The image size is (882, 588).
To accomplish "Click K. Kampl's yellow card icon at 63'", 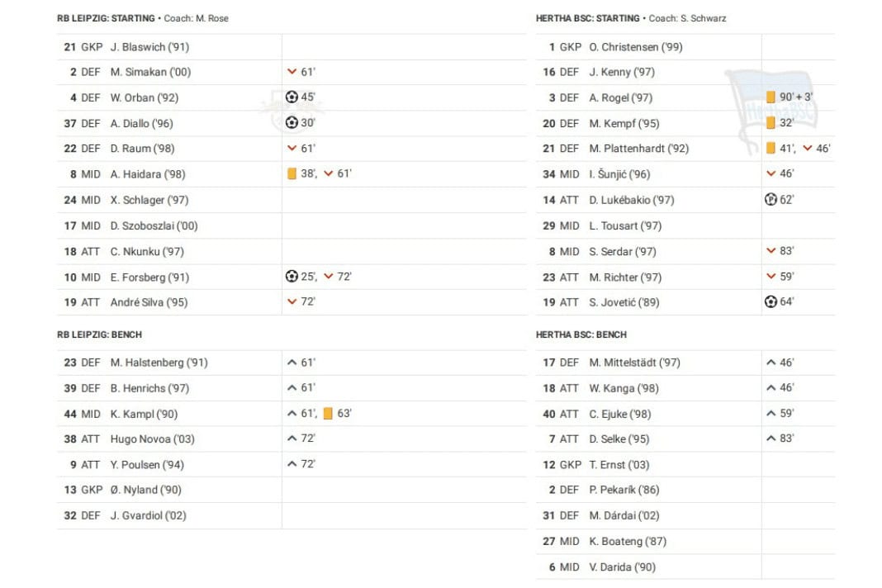I will [328, 414].
